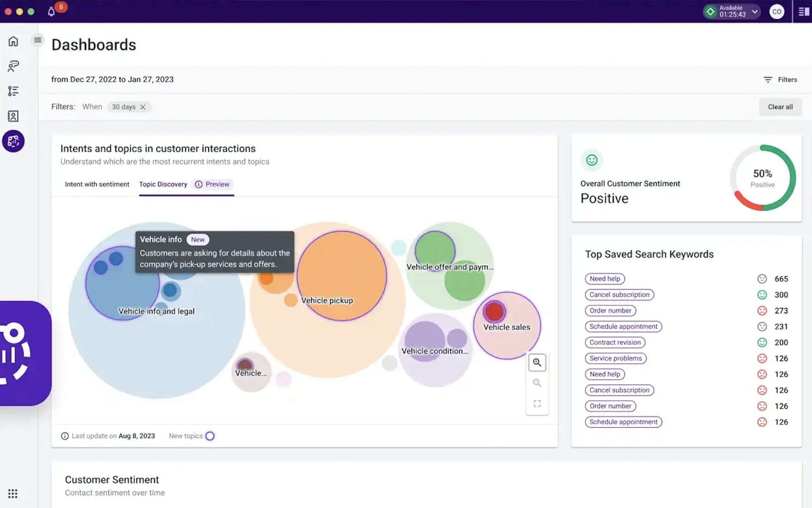Click the date range text from Dec 27
This screenshot has height=508, width=812.
click(112, 79)
